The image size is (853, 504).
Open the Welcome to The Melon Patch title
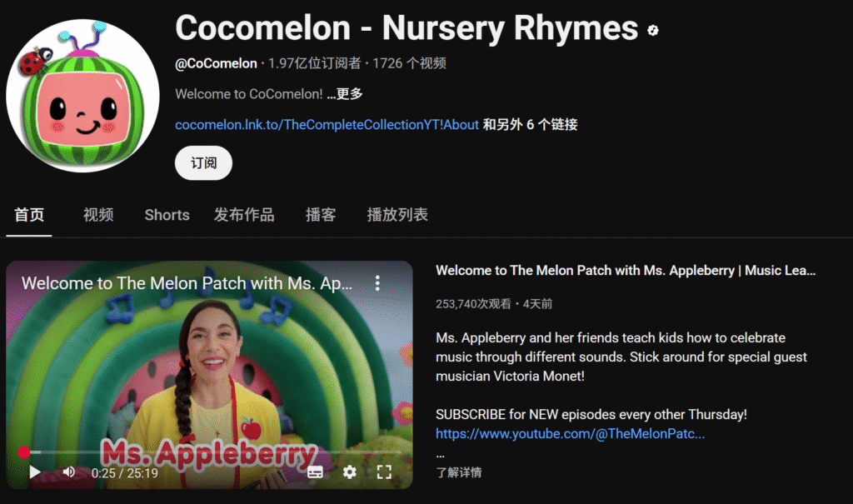626,271
